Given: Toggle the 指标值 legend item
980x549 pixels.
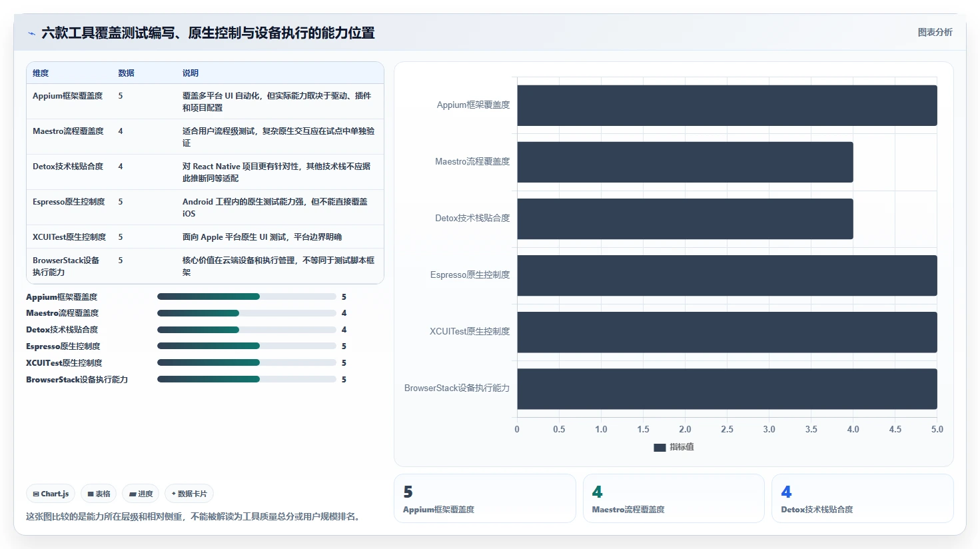Looking at the screenshot, I should pos(674,447).
